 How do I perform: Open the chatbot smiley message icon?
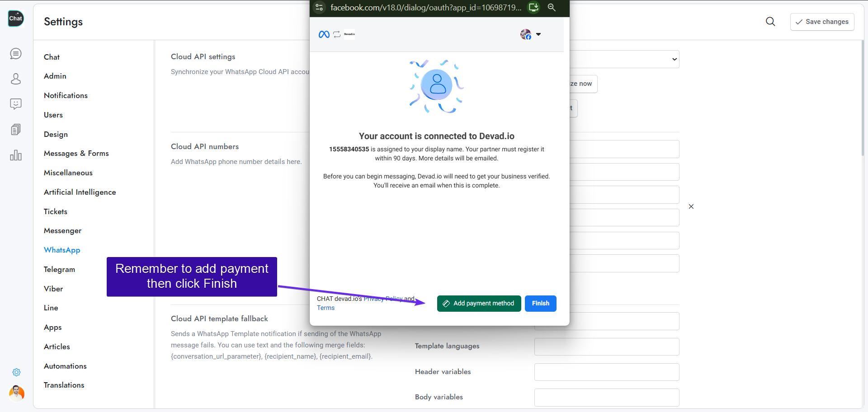(x=16, y=104)
